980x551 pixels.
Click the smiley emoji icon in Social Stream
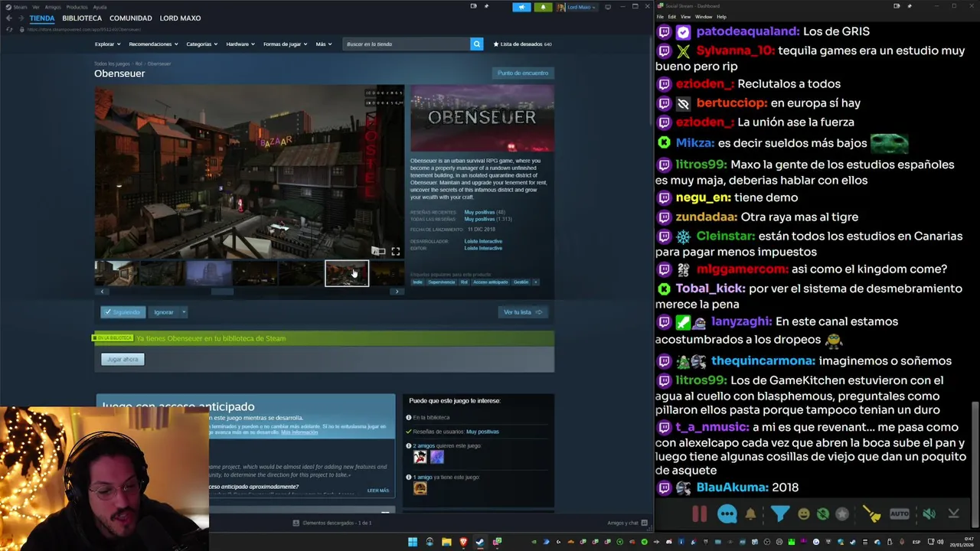pos(803,514)
